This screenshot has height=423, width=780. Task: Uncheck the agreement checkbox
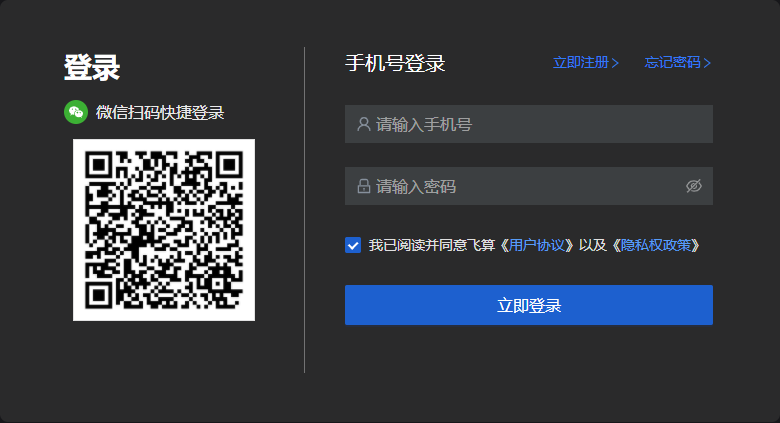[353, 245]
